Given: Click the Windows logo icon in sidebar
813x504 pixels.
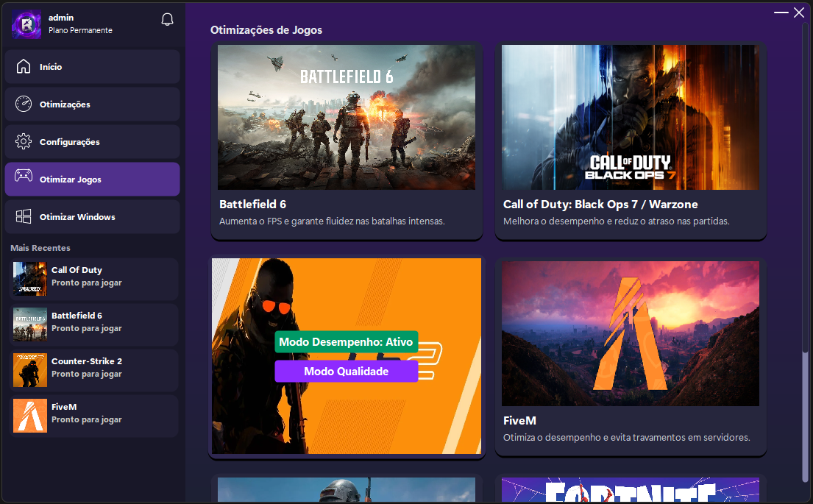Looking at the screenshot, I should 24,217.
